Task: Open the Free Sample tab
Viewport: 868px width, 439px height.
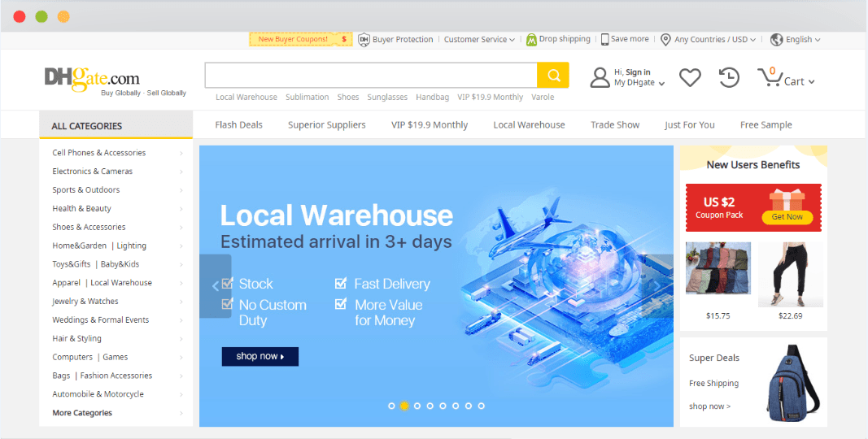Action: [766, 125]
